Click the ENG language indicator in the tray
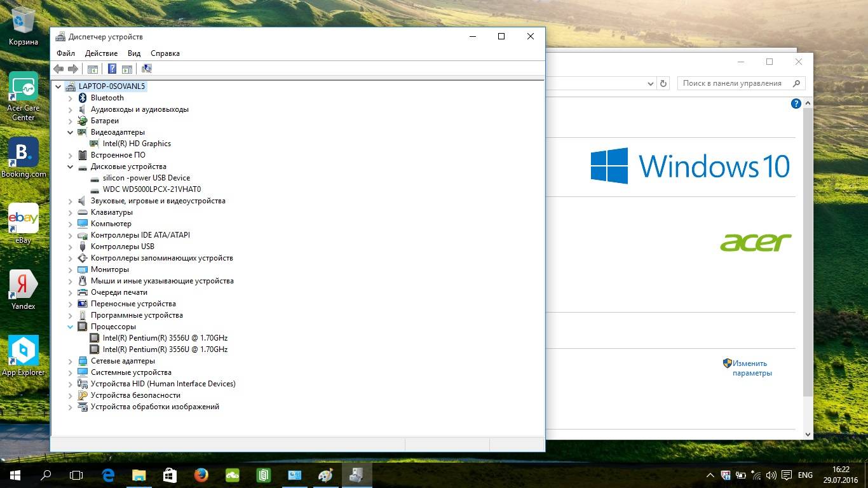Screen dimensions: 868x488 tap(805, 475)
